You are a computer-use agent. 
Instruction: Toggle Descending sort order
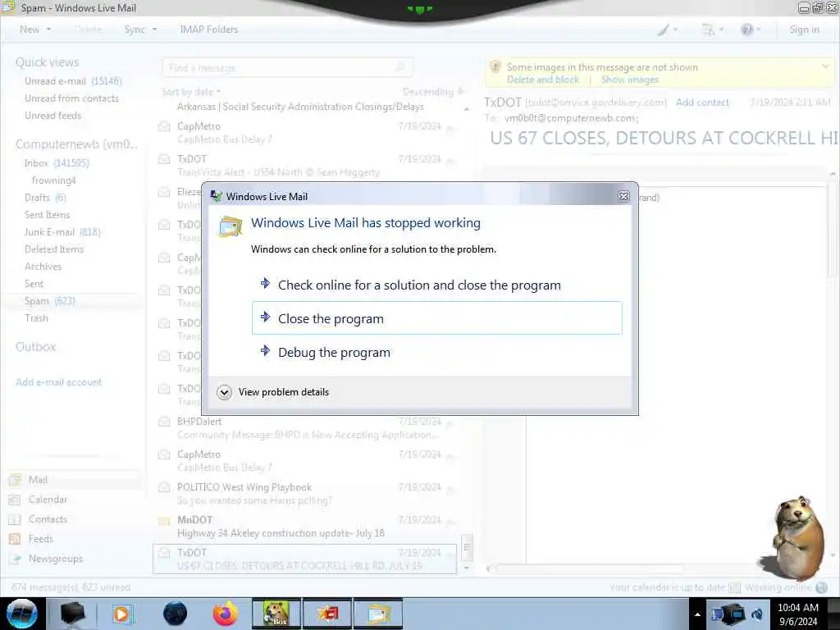pyautogui.click(x=433, y=92)
